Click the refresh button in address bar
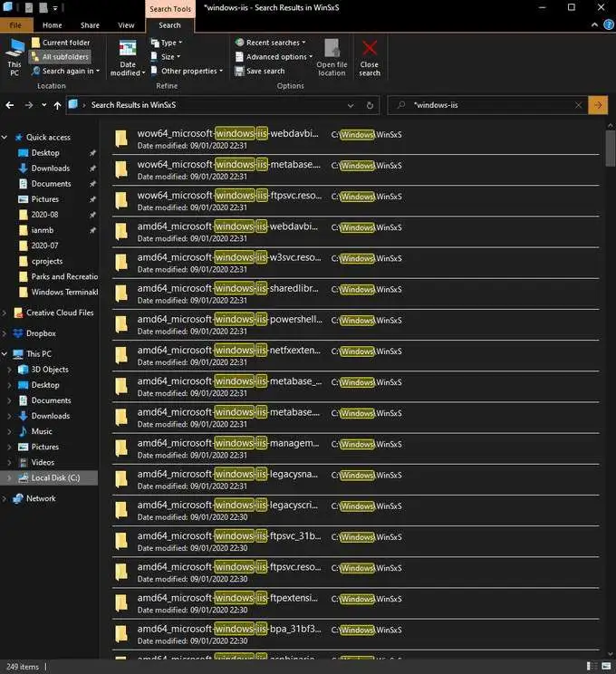616x674 pixels. pyautogui.click(x=370, y=105)
